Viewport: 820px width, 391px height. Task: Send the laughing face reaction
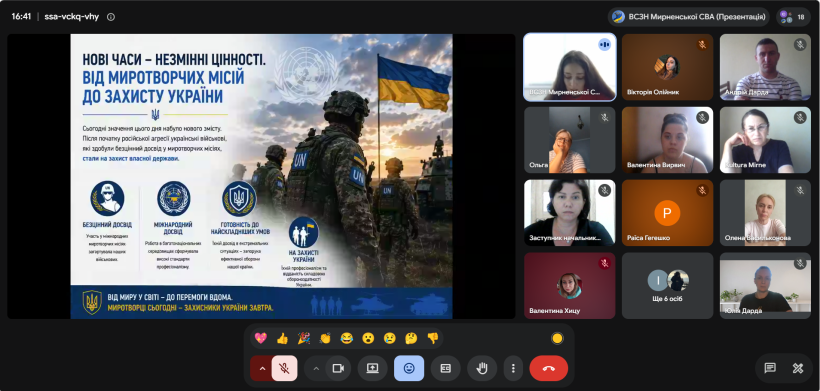(x=347, y=338)
